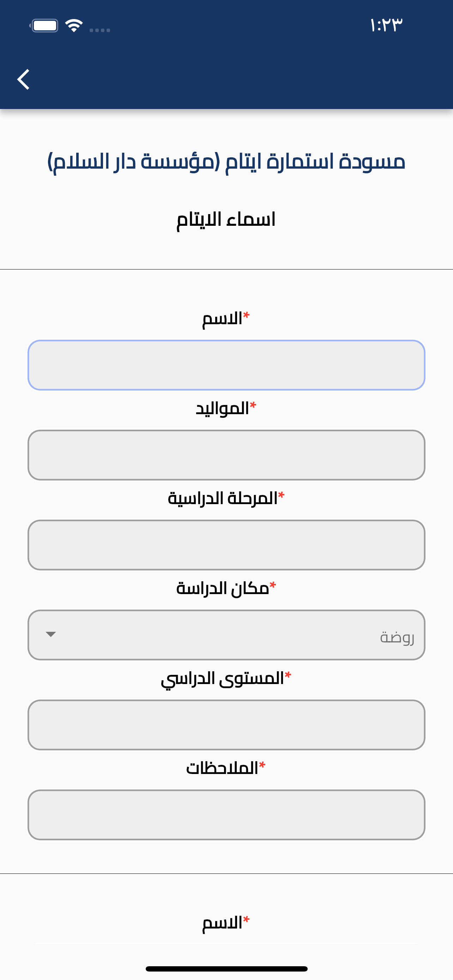Click the dropdown arrow beside روضة

pyautogui.click(x=50, y=634)
